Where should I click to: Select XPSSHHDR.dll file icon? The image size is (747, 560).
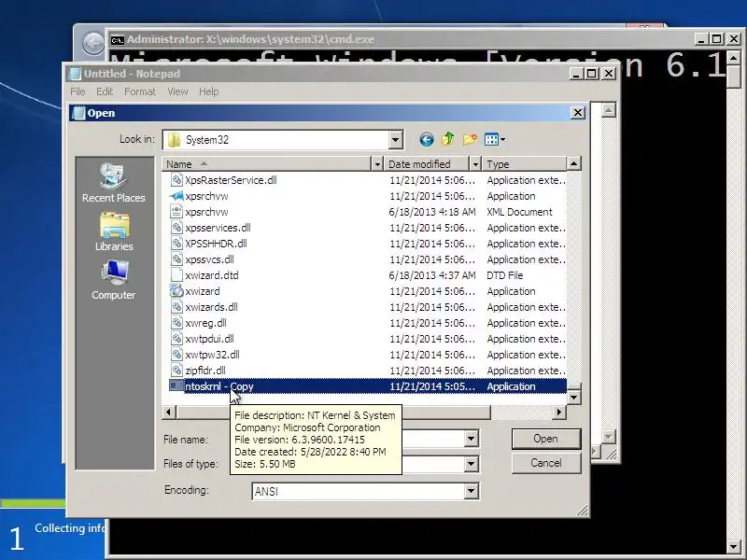pyautogui.click(x=176, y=244)
